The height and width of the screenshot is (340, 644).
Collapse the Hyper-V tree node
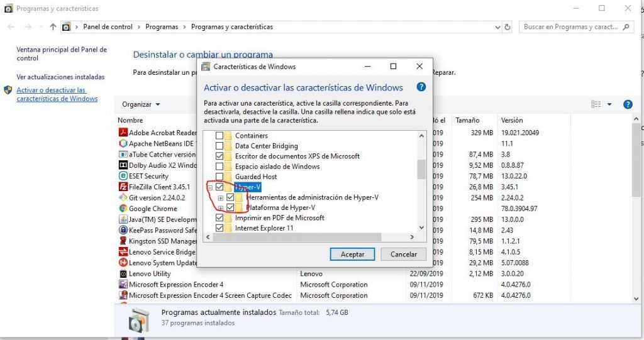209,187
